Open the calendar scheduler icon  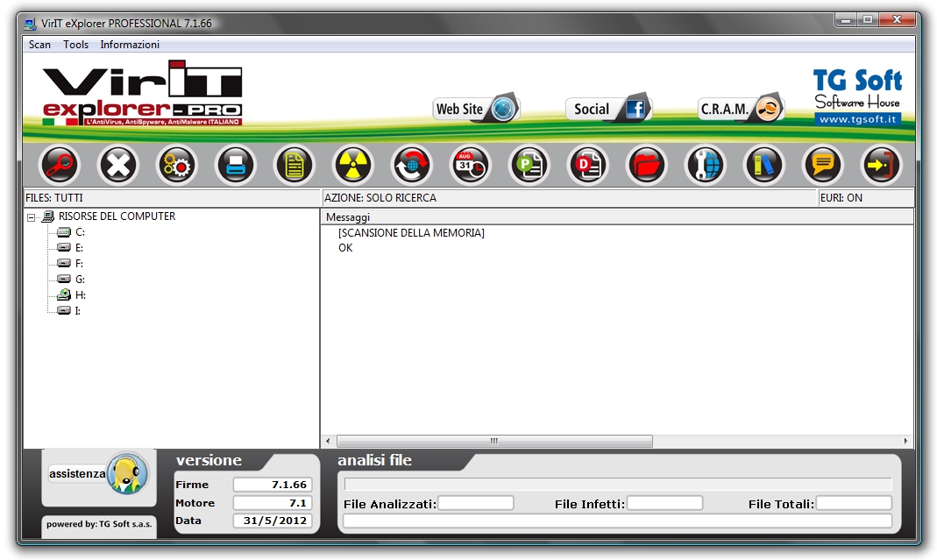point(470,165)
